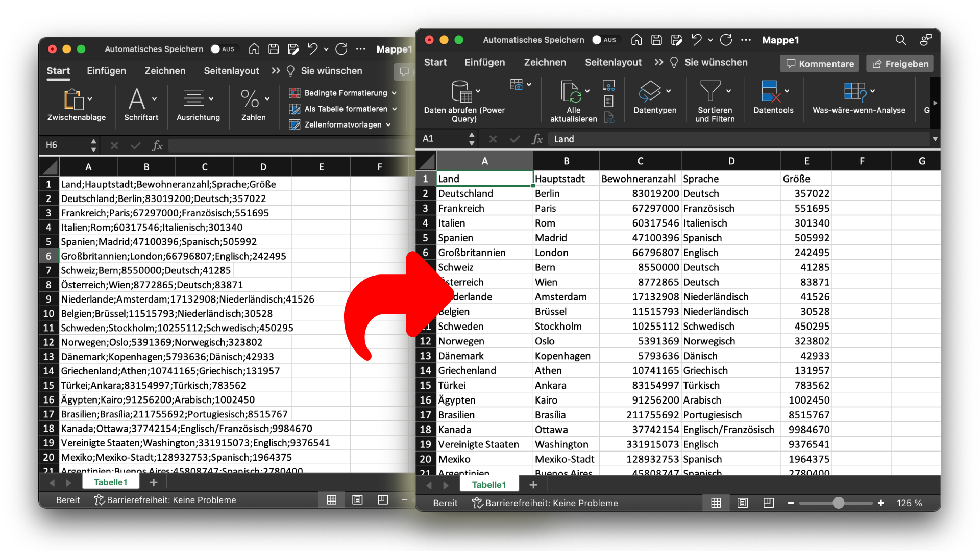This screenshot has width=980, height=551.
Task: Open the Zeichnen tab in the right window
Action: (545, 62)
